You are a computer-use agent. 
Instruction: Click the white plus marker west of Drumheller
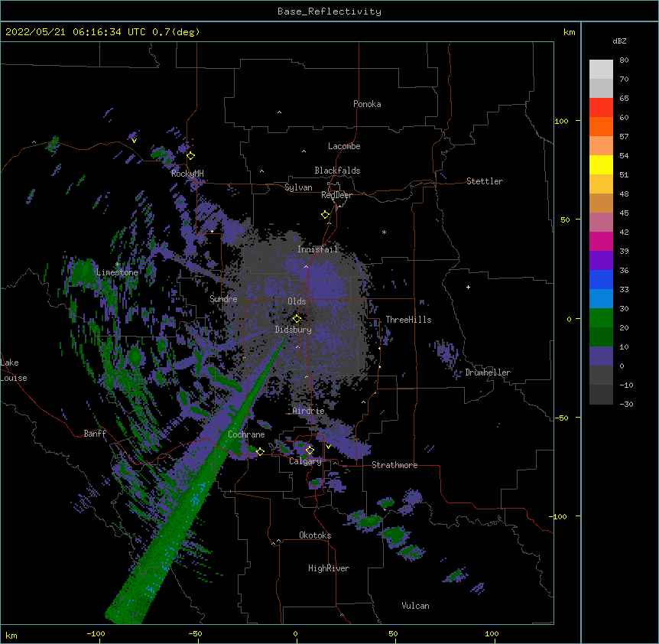[x=468, y=287]
